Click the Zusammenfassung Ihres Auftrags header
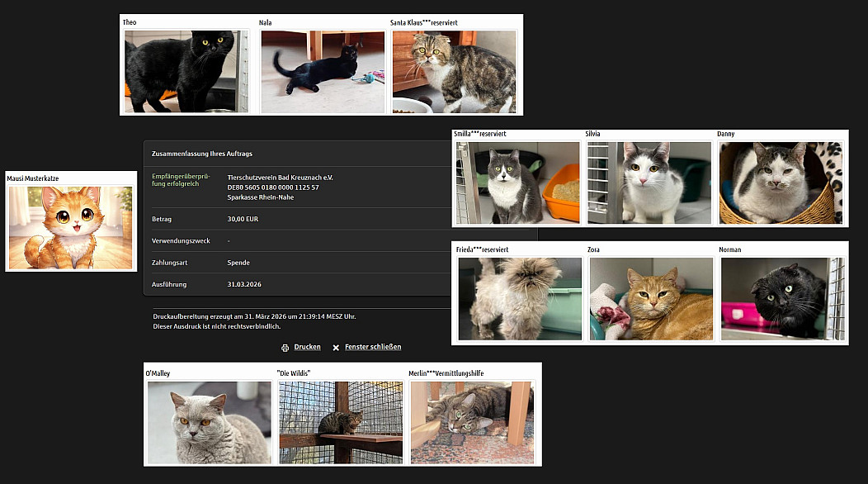The height and width of the screenshot is (484, 868). coord(202,154)
